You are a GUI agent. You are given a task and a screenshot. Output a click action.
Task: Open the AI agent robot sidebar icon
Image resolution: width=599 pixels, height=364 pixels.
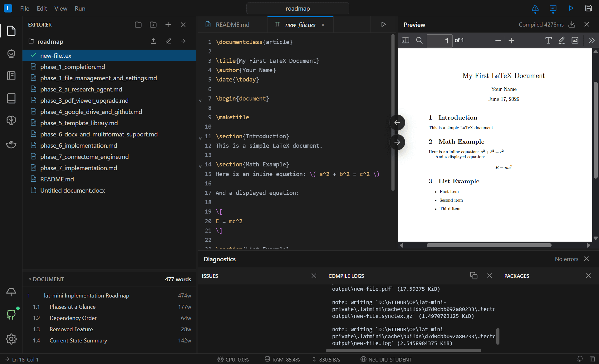(x=11, y=53)
